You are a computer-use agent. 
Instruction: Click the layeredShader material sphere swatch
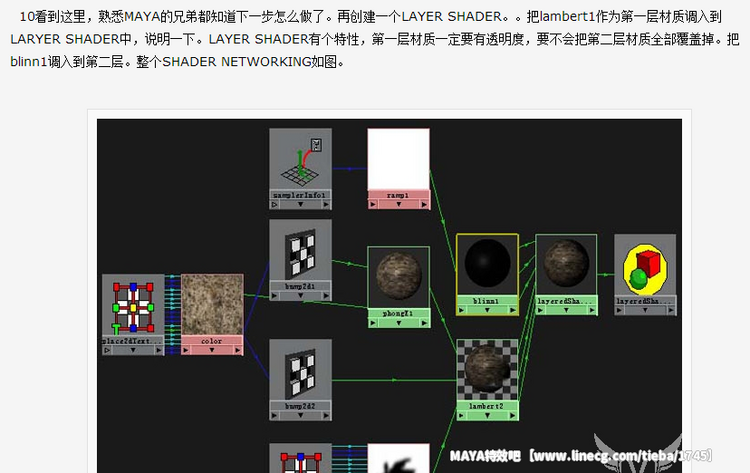566,264
